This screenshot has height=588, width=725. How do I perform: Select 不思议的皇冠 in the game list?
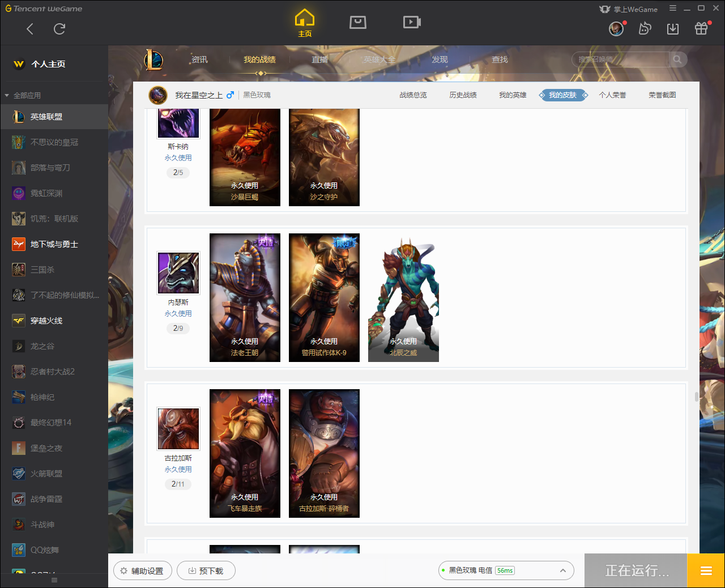click(54, 142)
